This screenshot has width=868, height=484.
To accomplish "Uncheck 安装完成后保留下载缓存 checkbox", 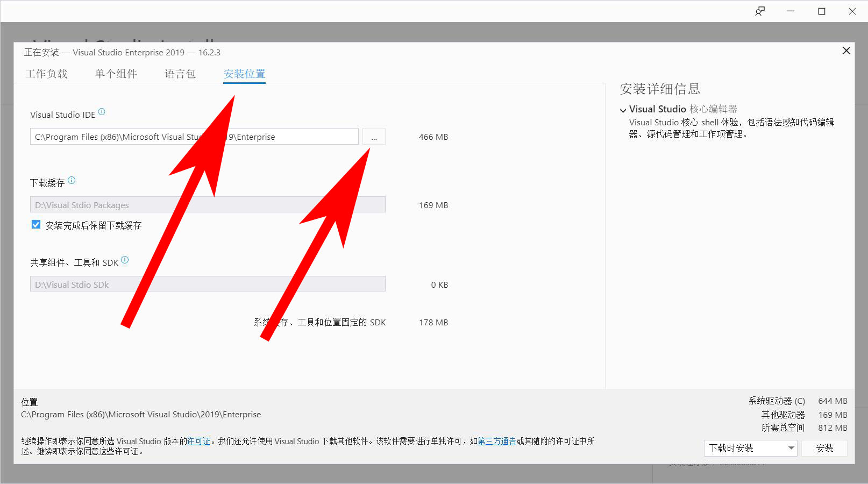I will pos(36,225).
